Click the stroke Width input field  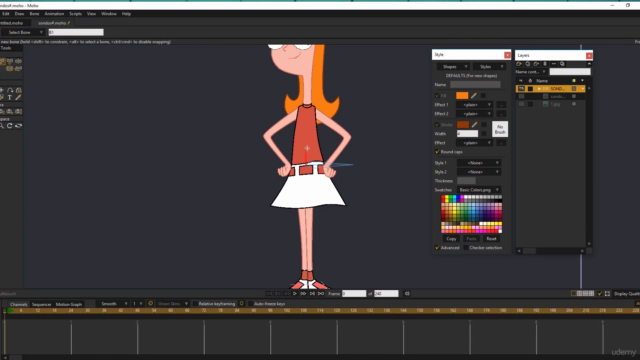[x=467, y=133]
